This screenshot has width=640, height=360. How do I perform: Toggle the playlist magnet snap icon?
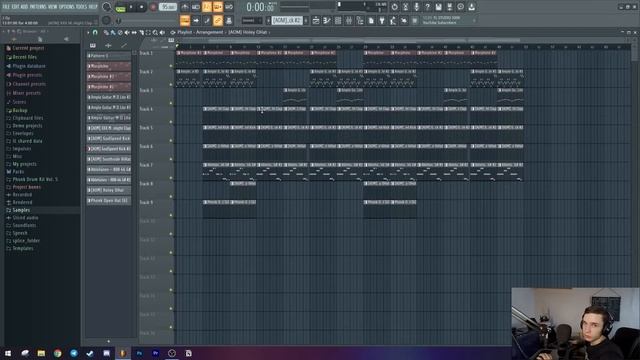tap(95, 32)
